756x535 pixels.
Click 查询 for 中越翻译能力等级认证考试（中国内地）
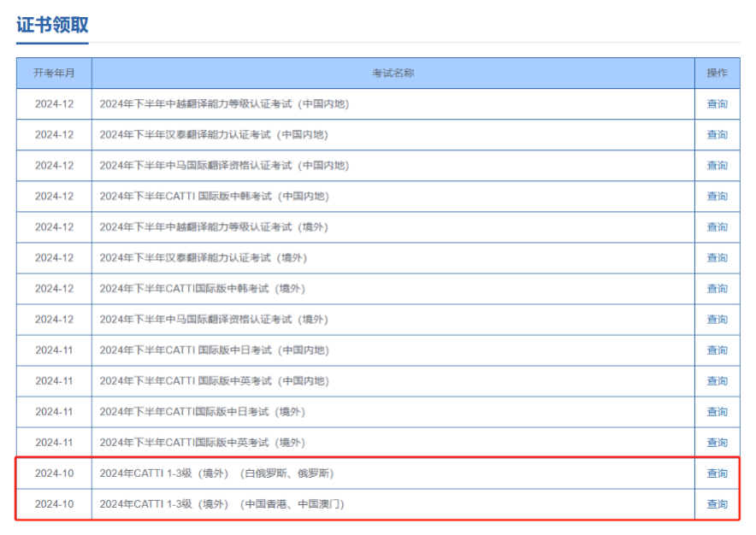(717, 104)
